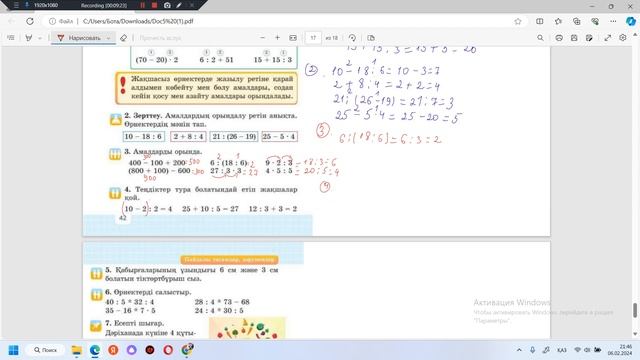Toggle the Нарисовать draw tool
Viewport: 640px width, 360px height.
coord(78,38)
